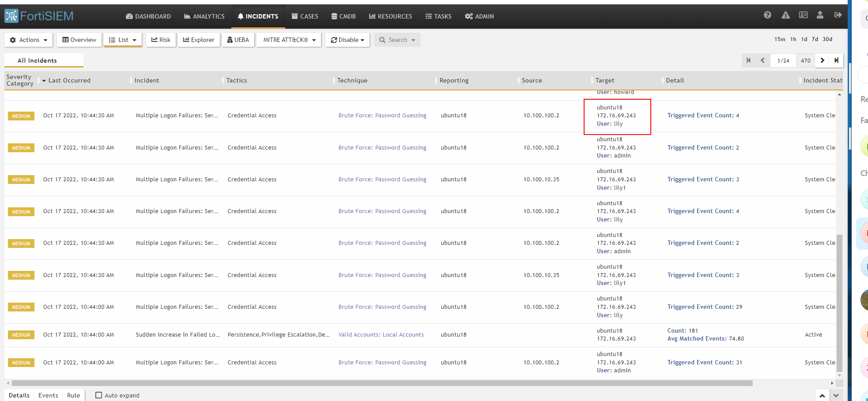Screen dimensions: 868x401
Task: Open the Actions dropdown
Action: pos(28,40)
